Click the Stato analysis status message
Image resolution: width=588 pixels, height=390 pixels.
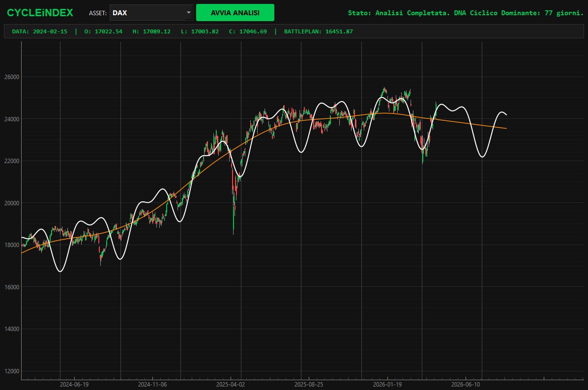click(x=466, y=13)
